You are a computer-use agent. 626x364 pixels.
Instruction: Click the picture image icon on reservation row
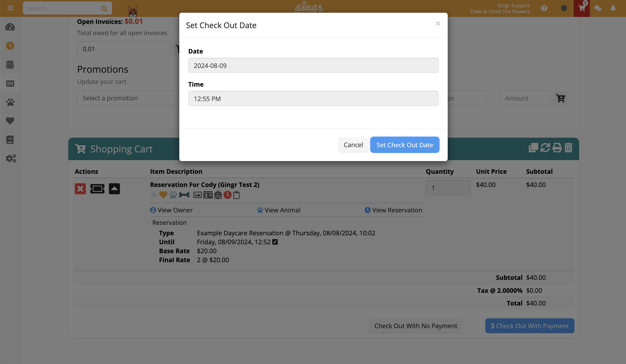[x=197, y=195]
